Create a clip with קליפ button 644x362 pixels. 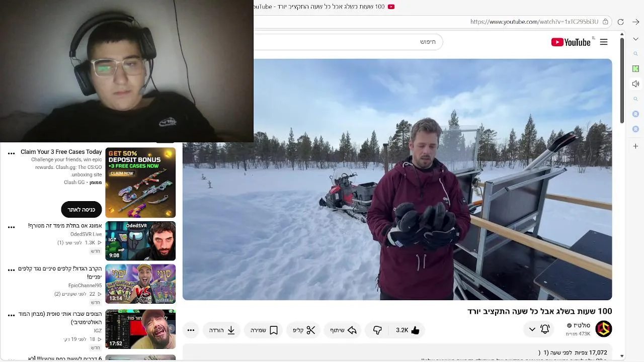pyautogui.click(x=304, y=330)
